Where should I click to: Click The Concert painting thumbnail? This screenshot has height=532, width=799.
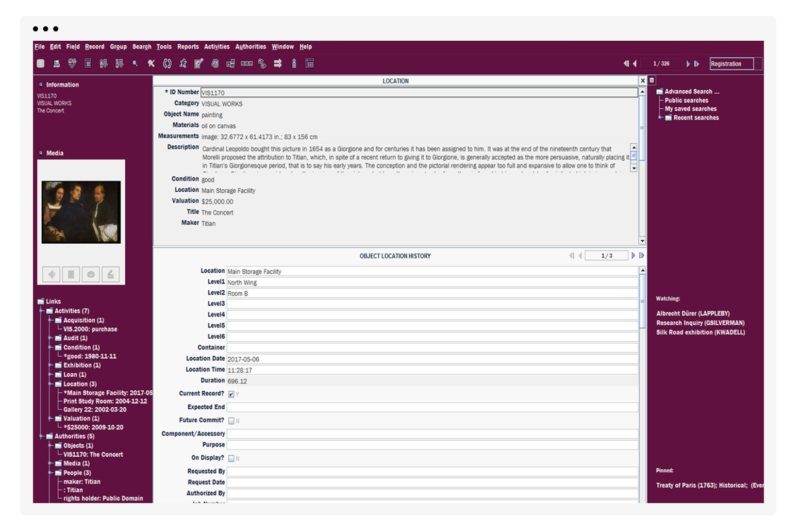[x=81, y=212]
